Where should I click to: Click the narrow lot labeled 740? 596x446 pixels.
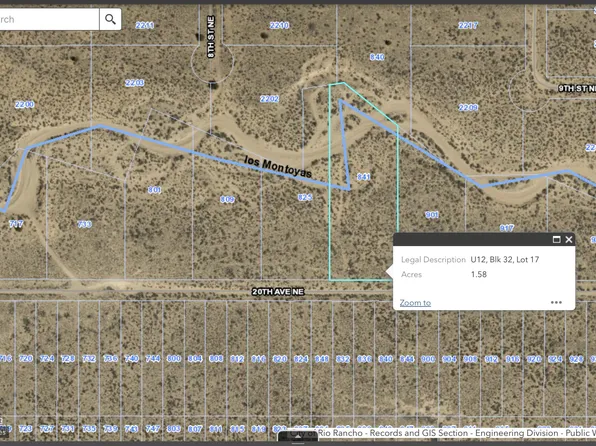tap(132, 359)
